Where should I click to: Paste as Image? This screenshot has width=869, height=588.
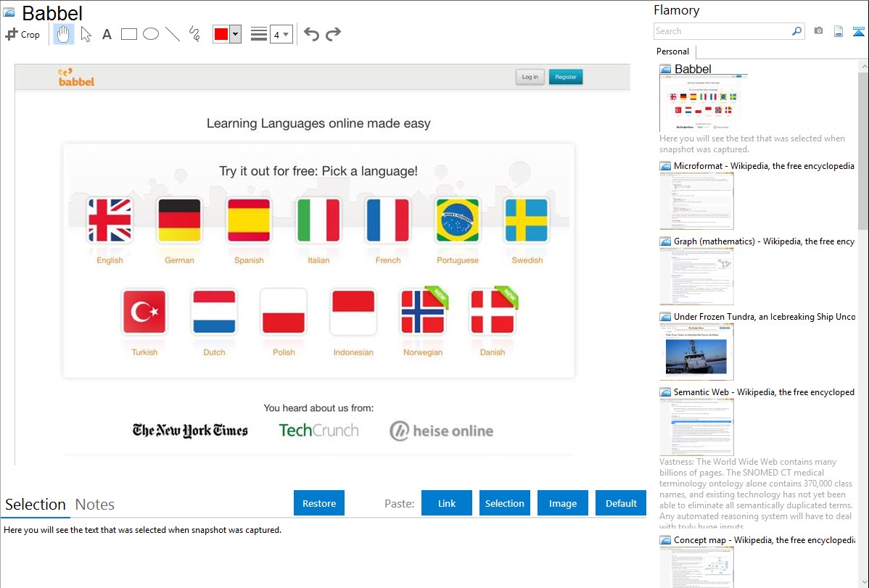pyautogui.click(x=562, y=503)
